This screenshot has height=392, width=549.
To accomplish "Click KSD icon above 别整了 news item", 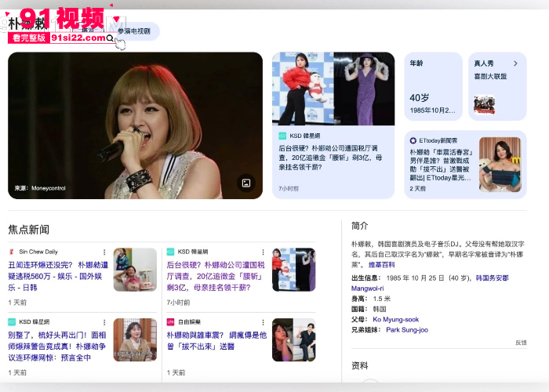I will 12,321.
